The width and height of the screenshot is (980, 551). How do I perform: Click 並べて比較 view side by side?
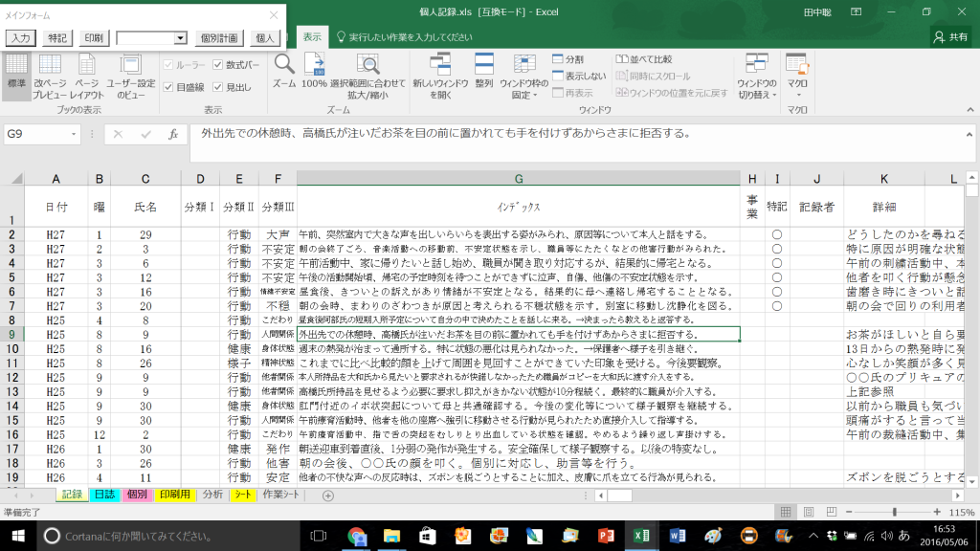(644, 58)
